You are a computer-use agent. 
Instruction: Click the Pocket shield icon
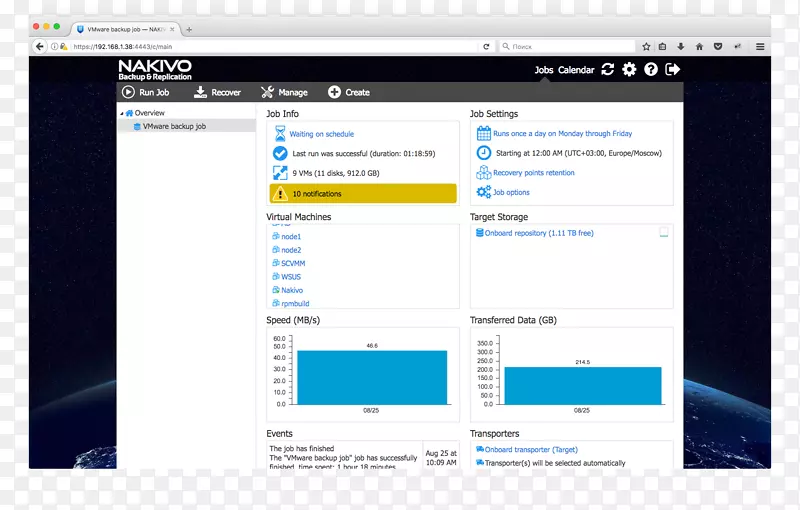pos(718,46)
